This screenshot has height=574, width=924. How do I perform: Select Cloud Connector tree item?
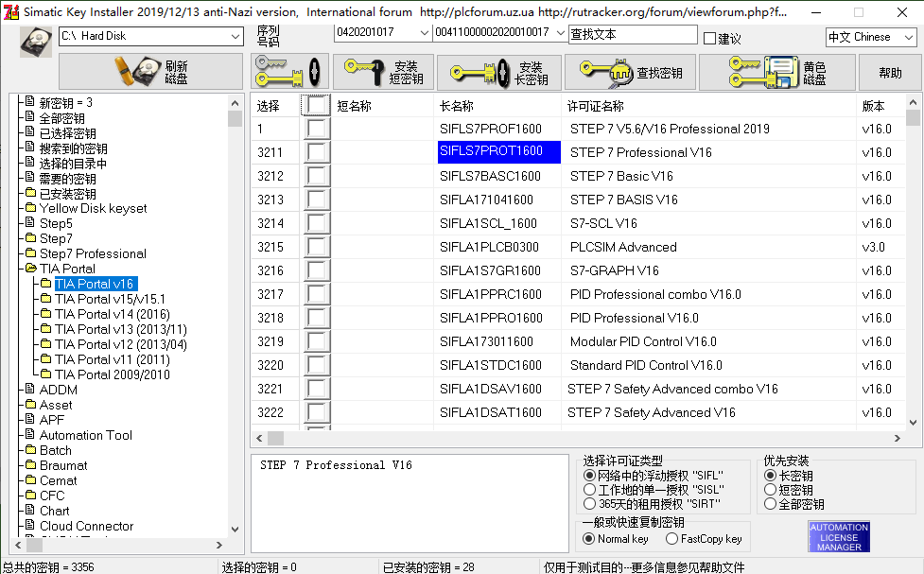pyautogui.click(x=86, y=527)
